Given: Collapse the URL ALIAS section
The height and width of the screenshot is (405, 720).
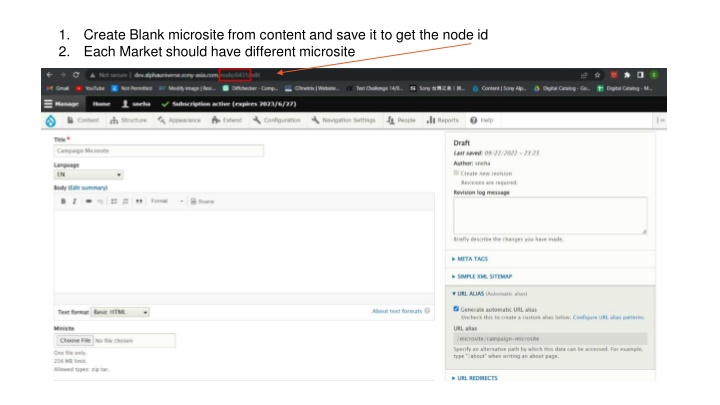Looking at the screenshot, I should (469, 294).
